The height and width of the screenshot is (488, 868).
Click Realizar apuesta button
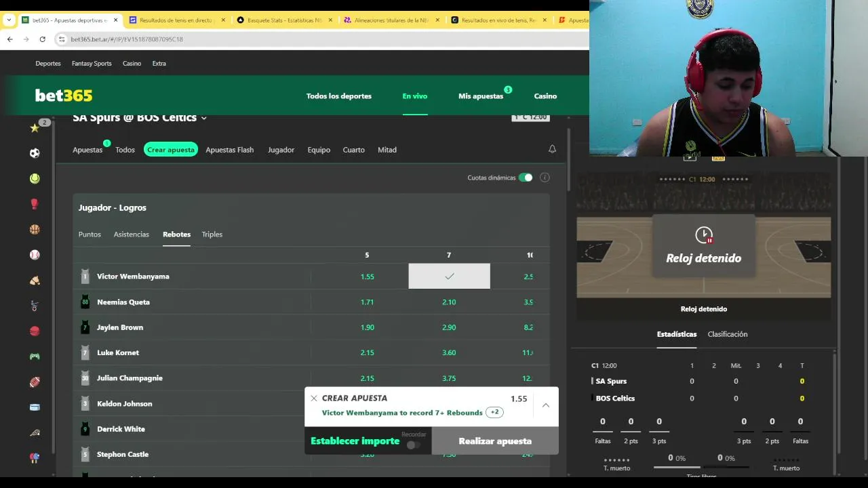pos(495,441)
